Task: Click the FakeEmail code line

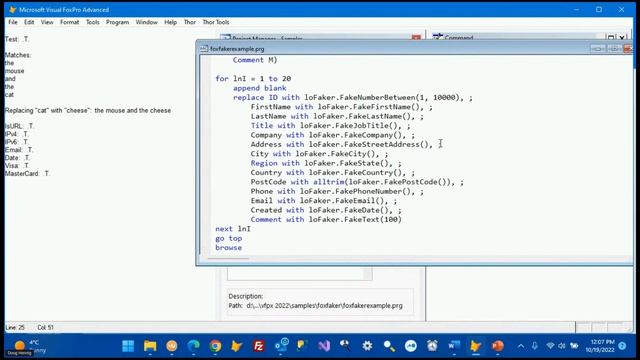Action: point(324,200)
